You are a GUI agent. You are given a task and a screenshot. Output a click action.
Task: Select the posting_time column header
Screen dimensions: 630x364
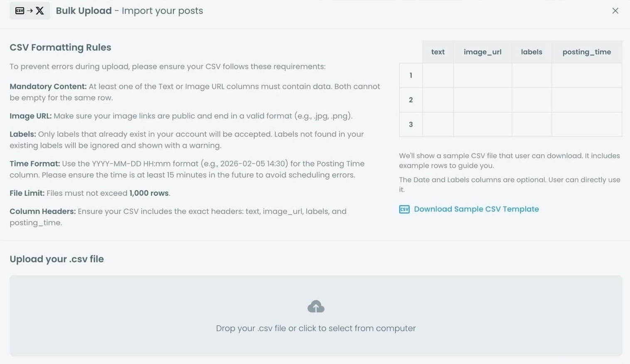pyautogui.click(x=586, y=52)
